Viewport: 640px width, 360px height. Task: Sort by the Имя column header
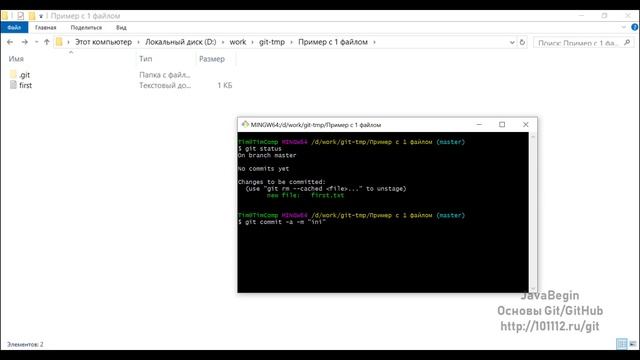point(16,59)
